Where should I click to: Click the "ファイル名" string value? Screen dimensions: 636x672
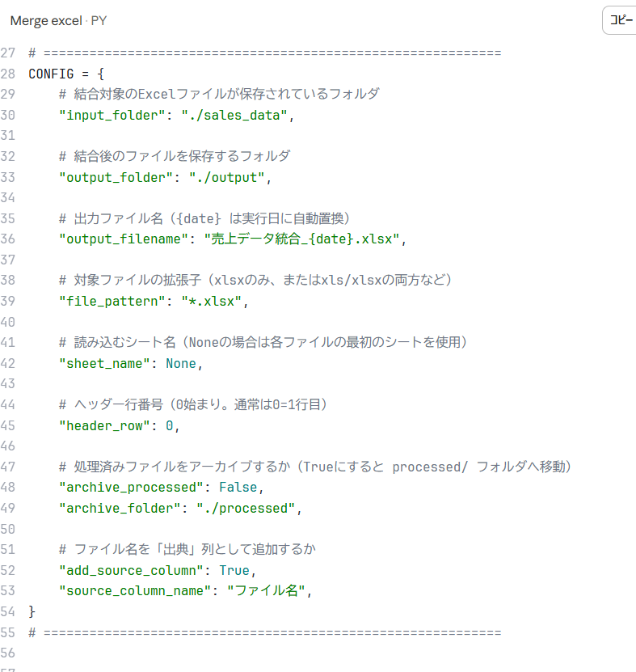pos(268,591)
